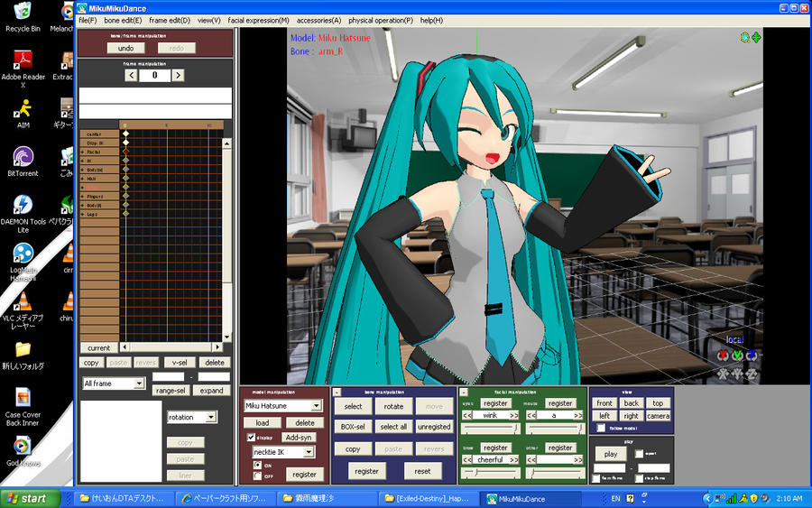Enable the follow model checkbox

point(601,429)
